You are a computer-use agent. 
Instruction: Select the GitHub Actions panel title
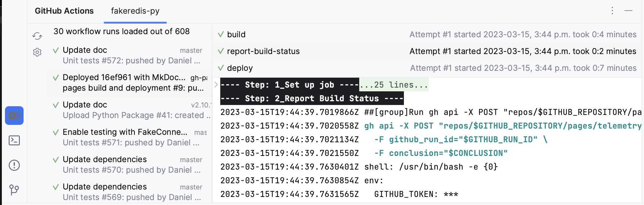point(64,11)
